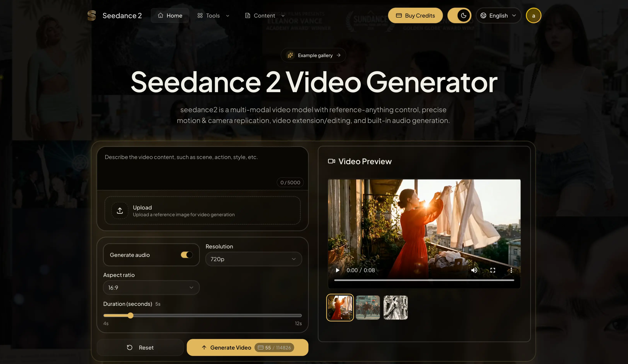This screenshot has width=628, height=364.
Task: Mute the video preview audio
Action: click(474, 270)
